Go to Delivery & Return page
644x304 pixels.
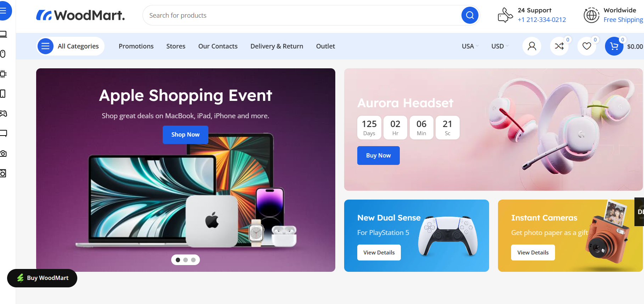click(277, 46)
